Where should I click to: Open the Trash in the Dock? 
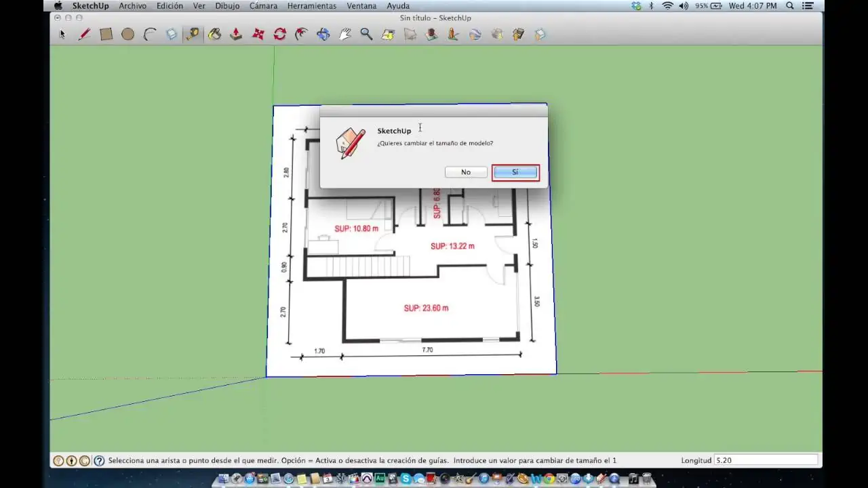coord(646,479)
